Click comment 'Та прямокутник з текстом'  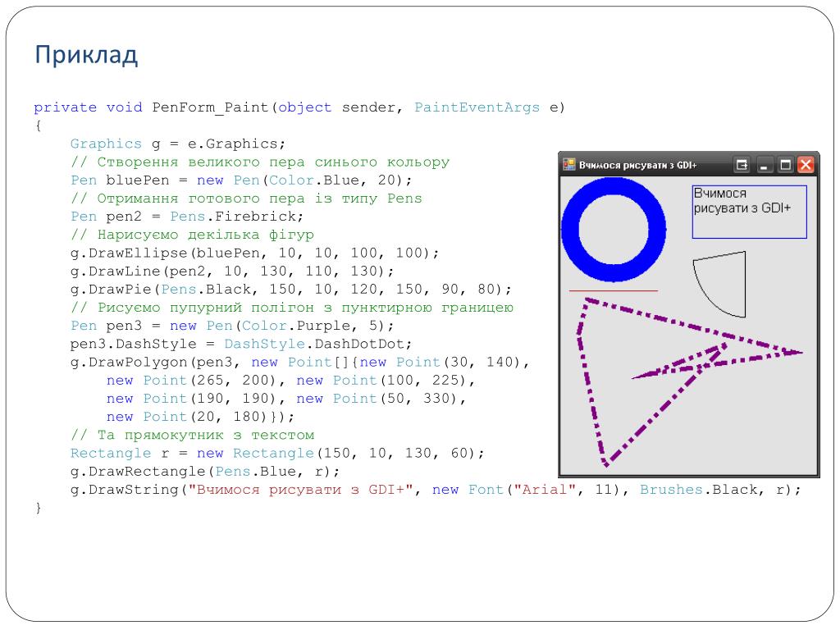coord(192,436)
